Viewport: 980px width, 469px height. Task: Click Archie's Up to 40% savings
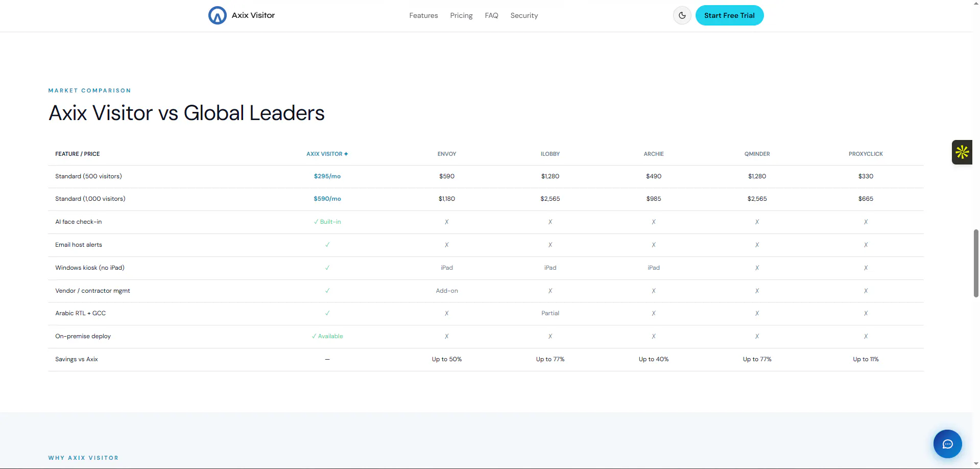point(653,359)
